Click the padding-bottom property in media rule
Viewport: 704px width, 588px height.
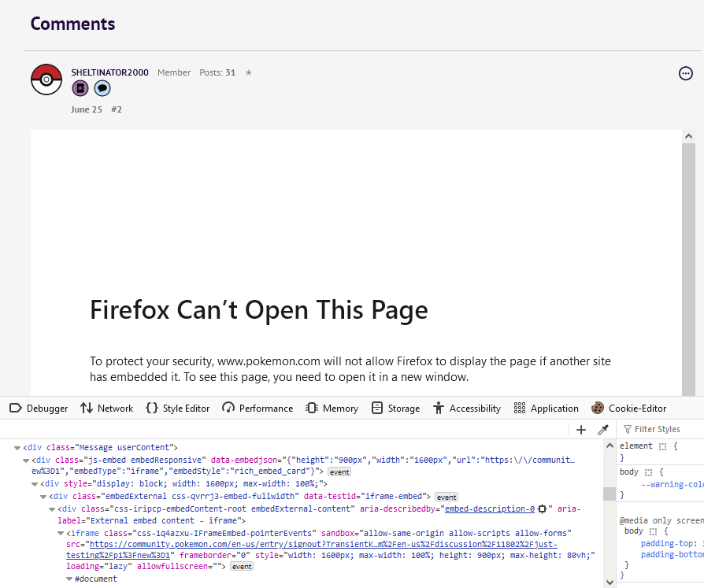click(673, 555)
